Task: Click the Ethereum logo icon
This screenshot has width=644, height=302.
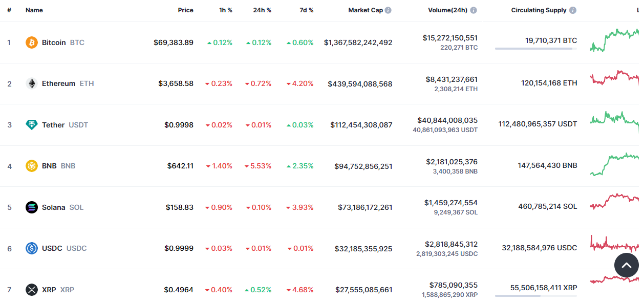Action: [x=32, y=83]
